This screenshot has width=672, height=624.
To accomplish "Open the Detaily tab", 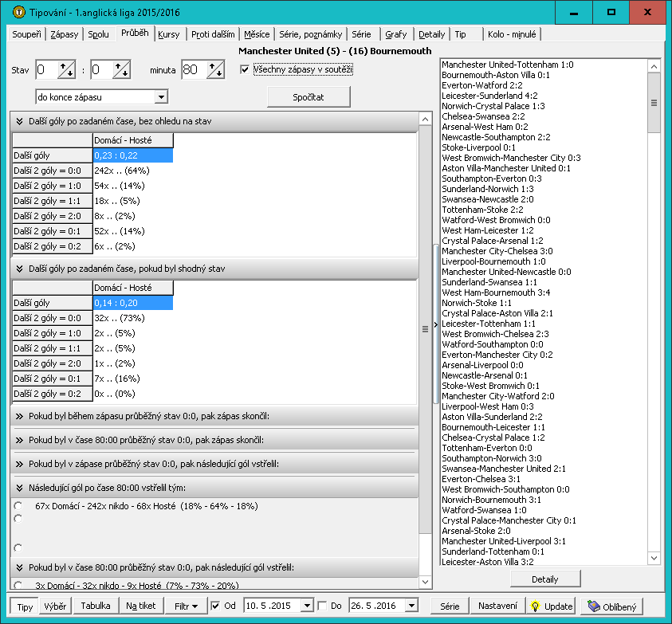I will coord(431,34).
